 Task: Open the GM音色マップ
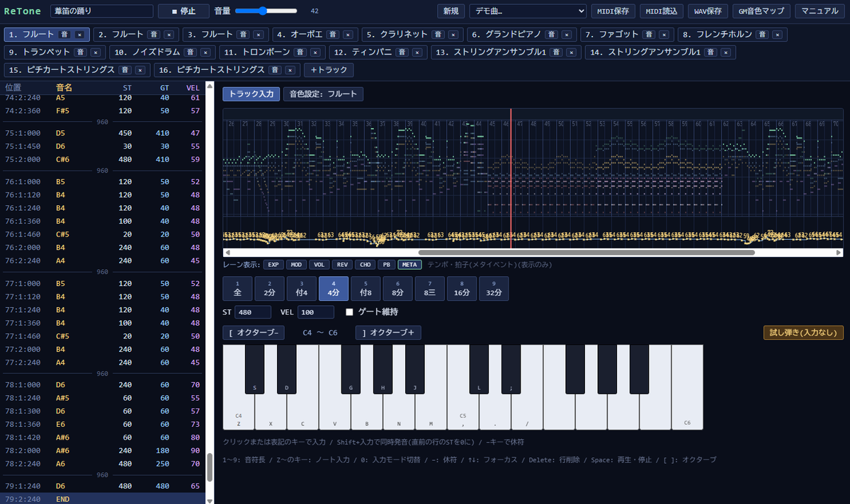coord(761,11)
